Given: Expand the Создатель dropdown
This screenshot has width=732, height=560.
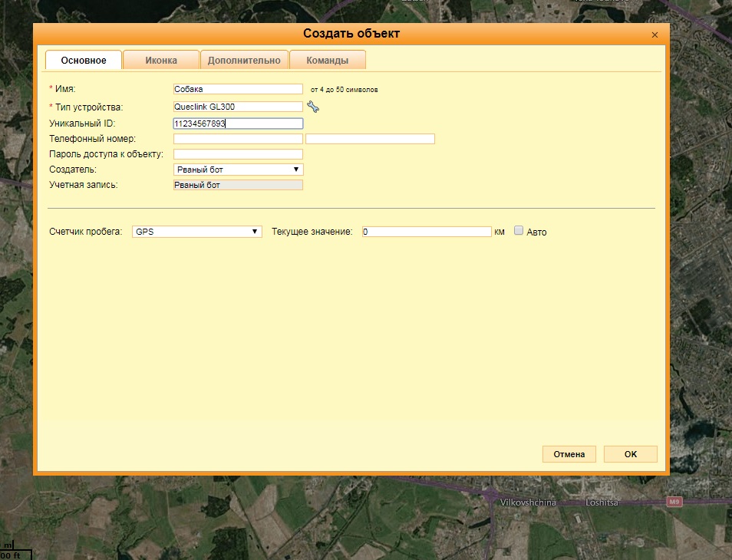Looking at the screenshot, I should point(238,170).
